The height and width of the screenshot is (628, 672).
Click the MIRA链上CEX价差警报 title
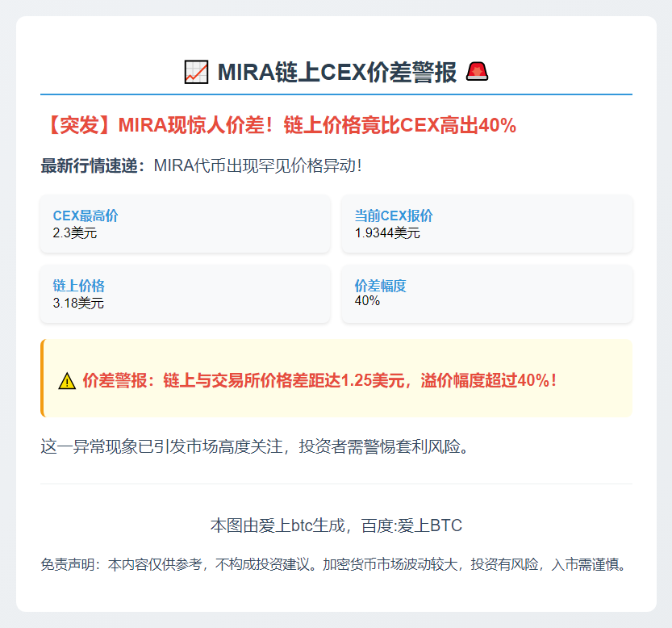click(x=336, y=70)
